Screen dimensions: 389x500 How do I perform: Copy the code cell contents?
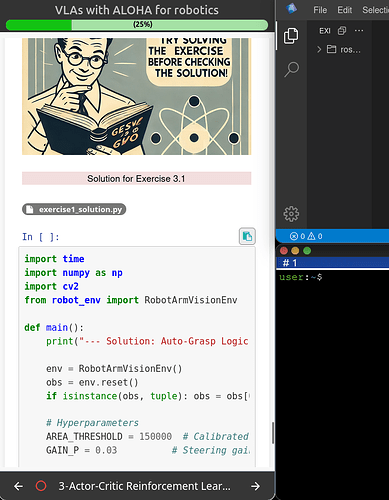click(247, 236)
